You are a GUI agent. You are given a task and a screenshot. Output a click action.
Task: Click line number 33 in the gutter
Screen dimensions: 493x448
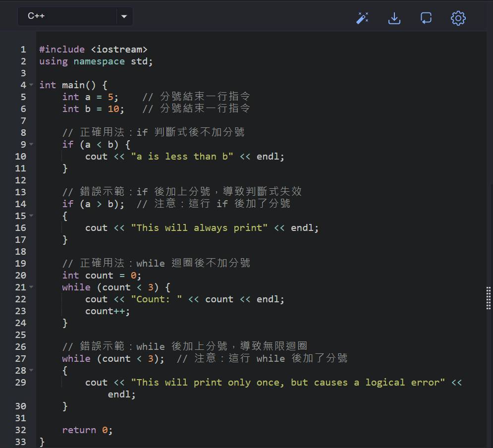tap(20, 442)
